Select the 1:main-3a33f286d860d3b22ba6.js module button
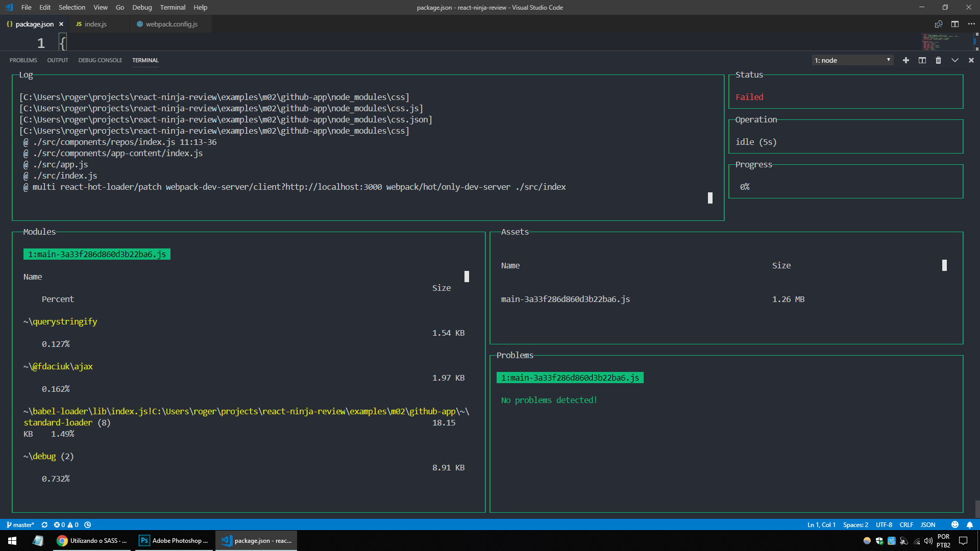The height and width of the screenshot is (551, 980). [x=96, y=254]
